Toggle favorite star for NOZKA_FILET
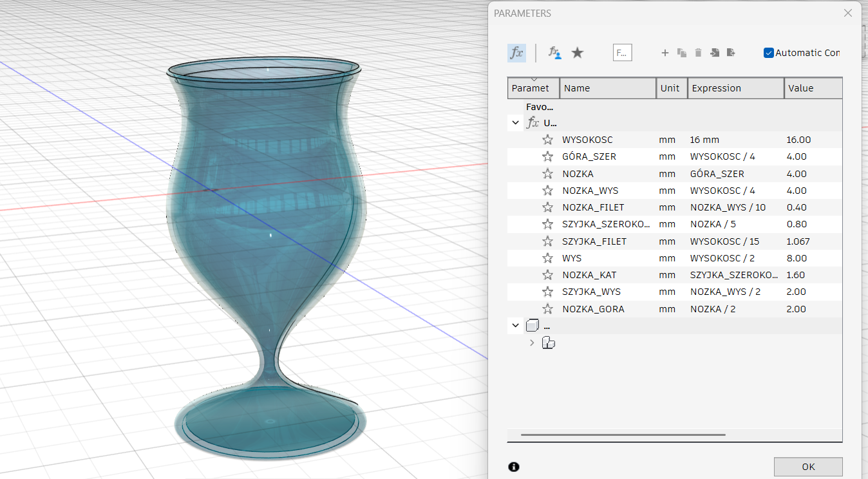 547,207
